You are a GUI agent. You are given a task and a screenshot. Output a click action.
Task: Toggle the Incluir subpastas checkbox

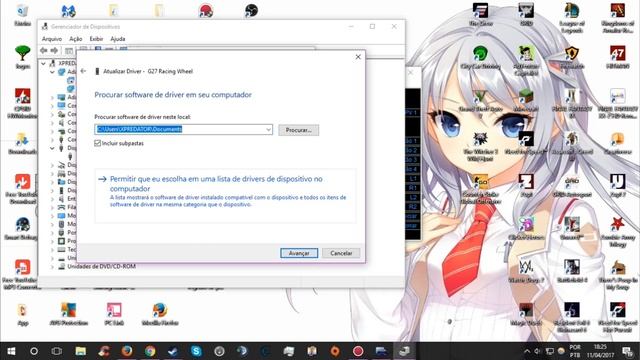coord(98,143)
